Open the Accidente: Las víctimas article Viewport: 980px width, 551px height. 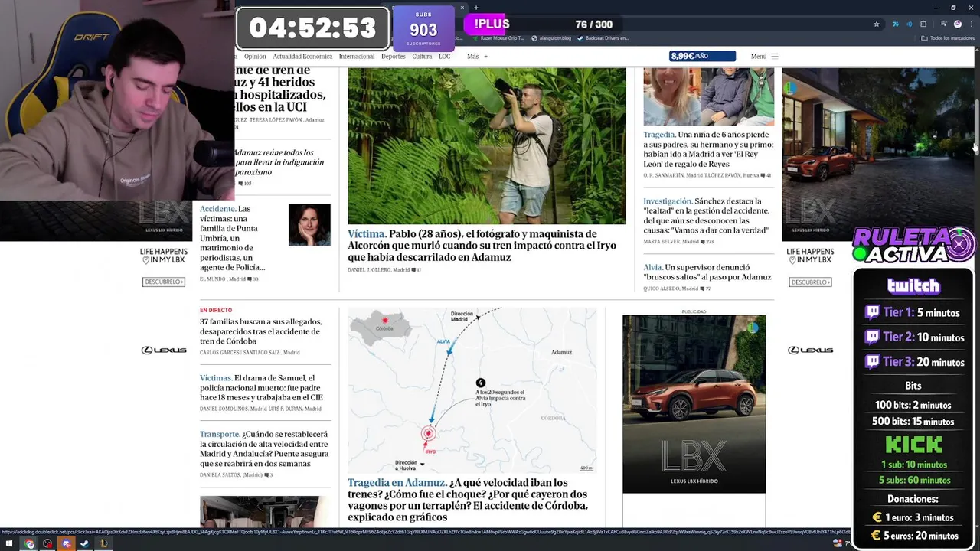(x=233, y=238)
